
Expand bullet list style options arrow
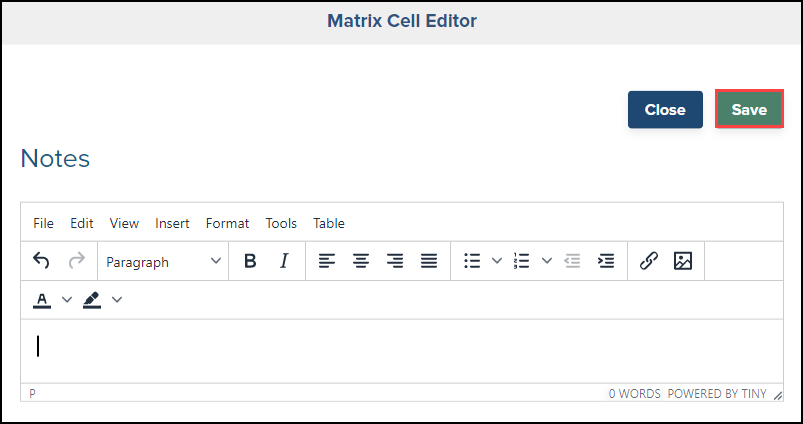point(496,261)
